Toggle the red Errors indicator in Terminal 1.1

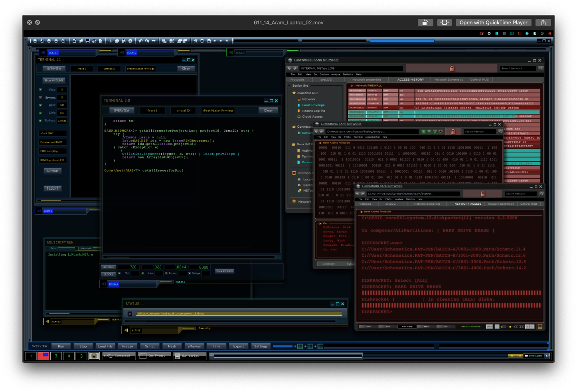[40, 97]
